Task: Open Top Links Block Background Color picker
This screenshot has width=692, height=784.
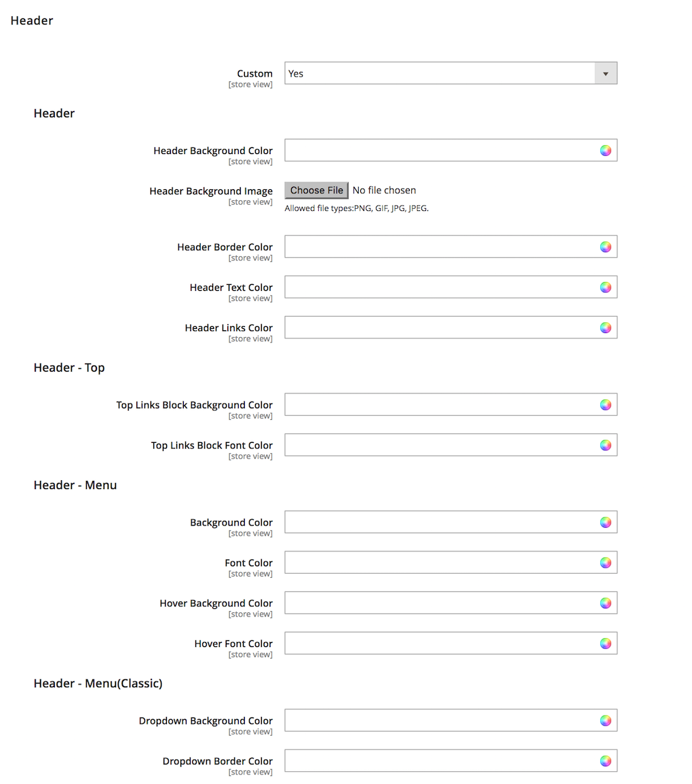Action: coord(605,405)
